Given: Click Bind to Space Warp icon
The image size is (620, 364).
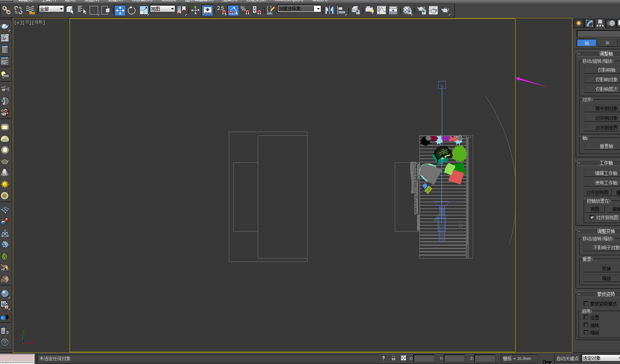Looking at the screenshot, I should pos(30,10).
